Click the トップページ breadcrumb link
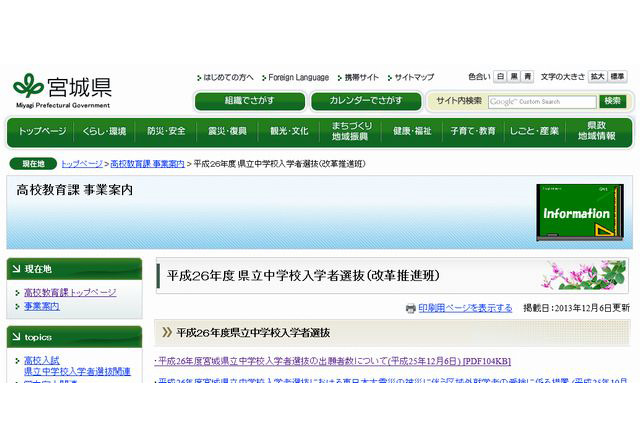The height and width of the screenshot is (426, 640). (x=82, y=164)
